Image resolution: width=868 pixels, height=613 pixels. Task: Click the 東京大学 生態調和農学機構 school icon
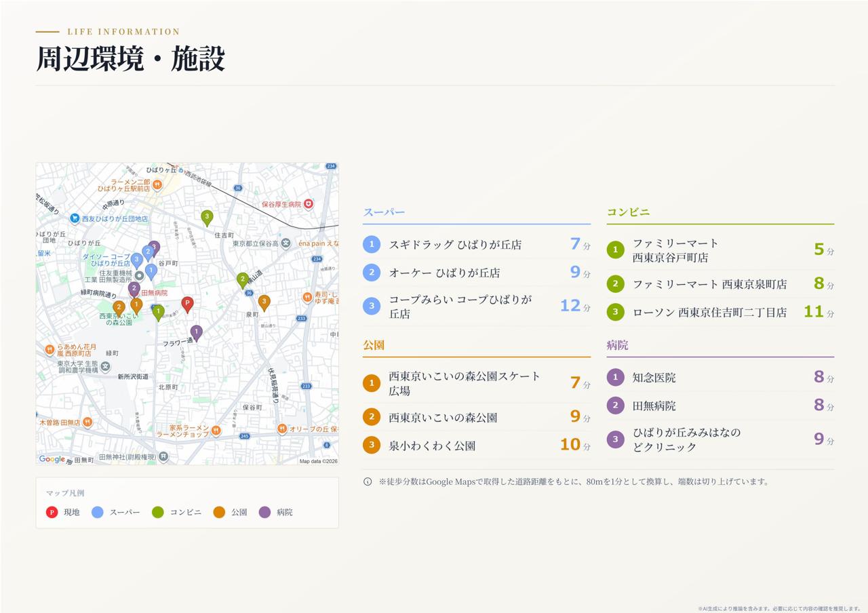tap(105, 367)
